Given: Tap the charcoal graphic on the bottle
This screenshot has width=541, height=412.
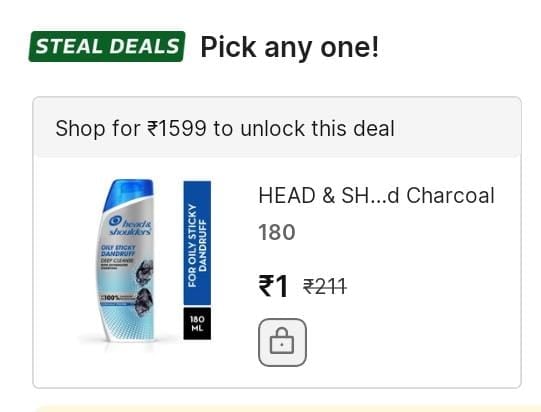Looking at the screenshot, I should 144,286.
